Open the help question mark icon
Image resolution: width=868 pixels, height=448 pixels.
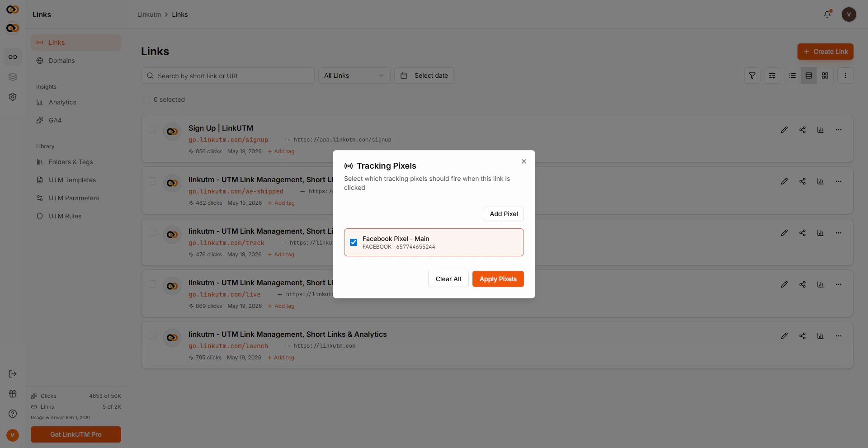[13, 414]
